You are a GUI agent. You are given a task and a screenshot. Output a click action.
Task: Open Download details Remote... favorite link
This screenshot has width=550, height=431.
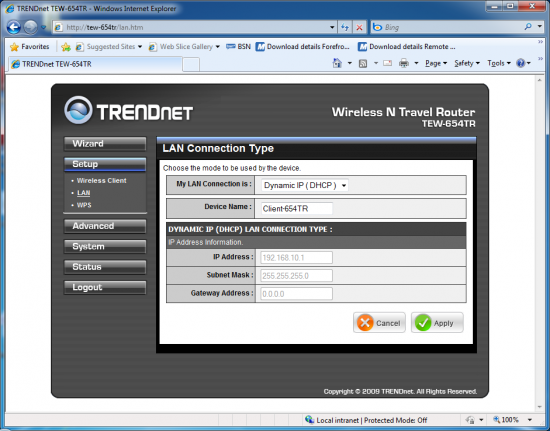pyautogui.click(x=407, y=47)
